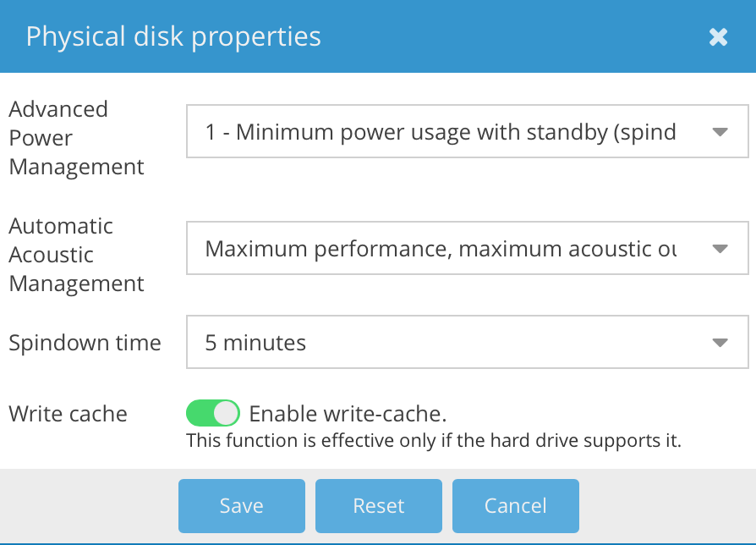Open the "Maximum performance" acoustic combo box
Viewport: 756px width, 545px height.
click(440, 249)
